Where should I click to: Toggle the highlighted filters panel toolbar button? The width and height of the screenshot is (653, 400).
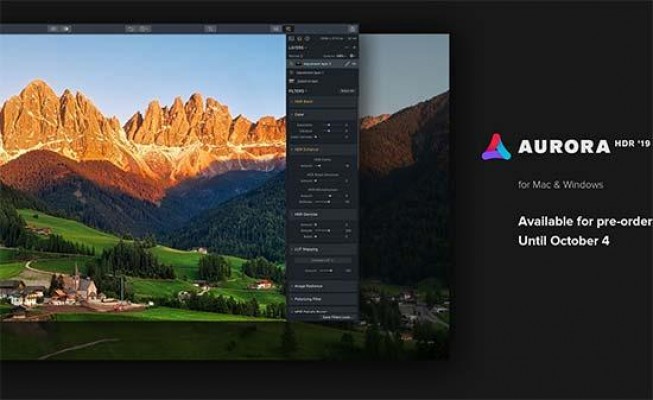tap(288, 29)
